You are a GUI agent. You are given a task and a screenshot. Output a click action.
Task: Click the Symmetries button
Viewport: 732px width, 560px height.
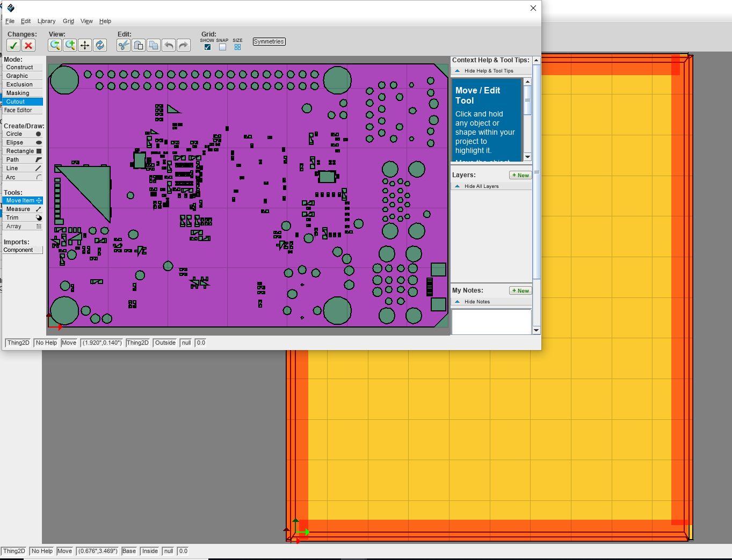click(x=269, y=41)
